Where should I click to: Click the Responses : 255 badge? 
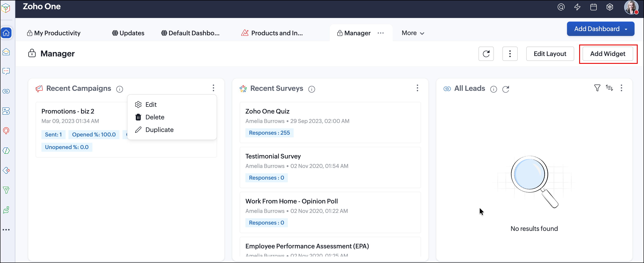pos(269,133)
